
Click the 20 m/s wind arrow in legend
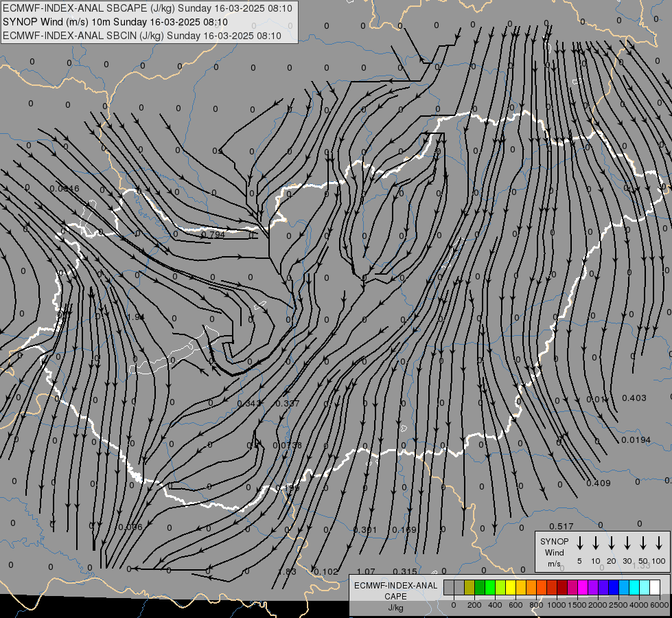pyautogui.click(x=612, y=542)
